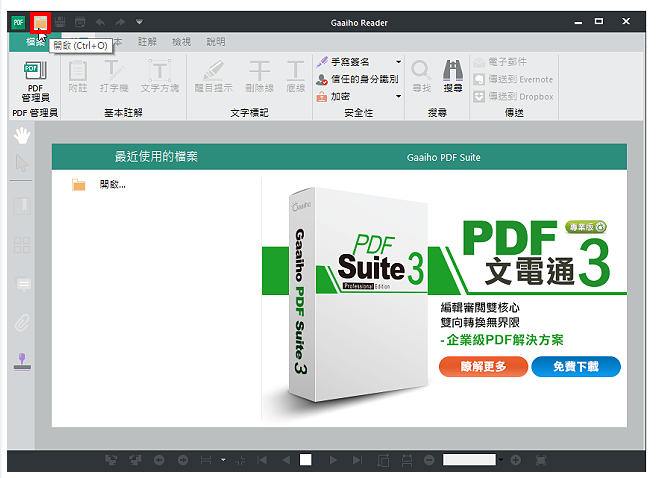Image resolution: width=659 pixels, height=478 pixels.
Task: Open the PDF 管理員 tool
Action: pyautogui.click(x=35, y=81)
